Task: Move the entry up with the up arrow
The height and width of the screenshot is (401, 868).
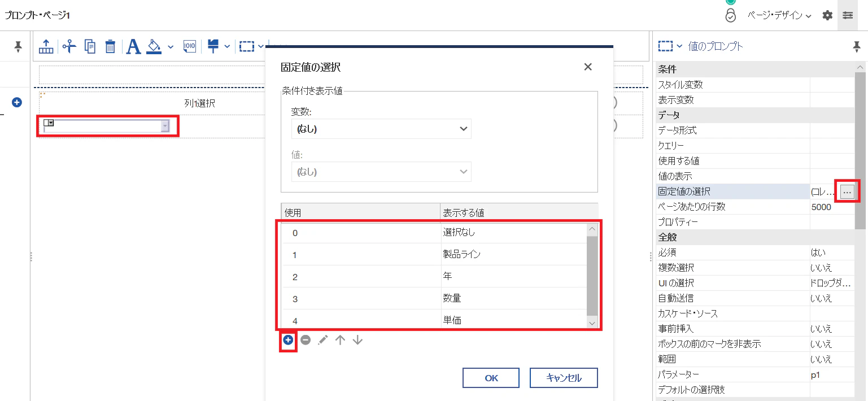Action: [340, 340]
